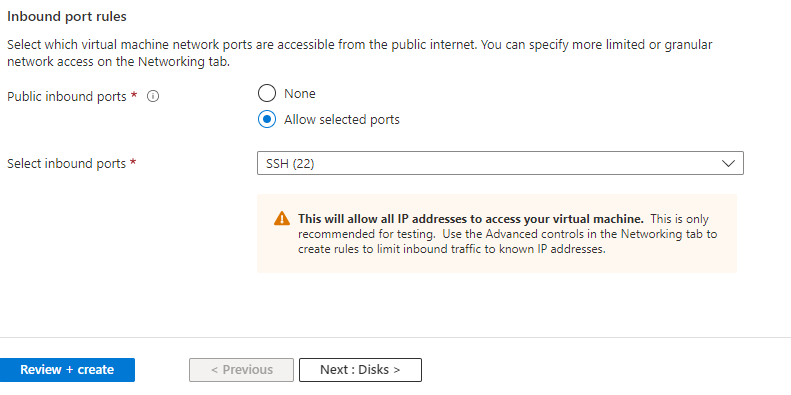Select the None radio button

267,93
